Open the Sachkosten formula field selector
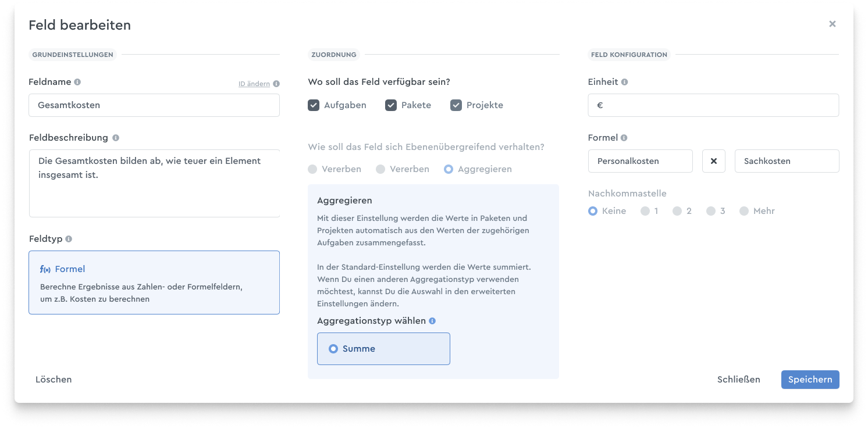 click(x=787, y=161)
